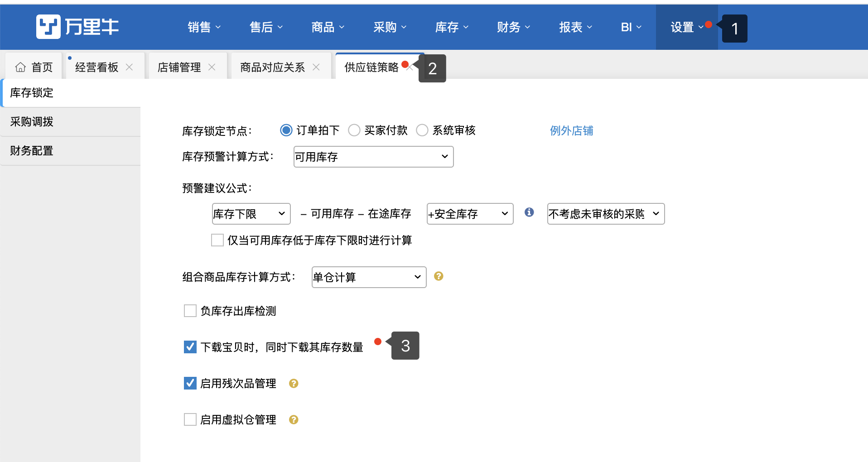Expand the BI menu
Screen dimensions: 868x462
point(632,27)
